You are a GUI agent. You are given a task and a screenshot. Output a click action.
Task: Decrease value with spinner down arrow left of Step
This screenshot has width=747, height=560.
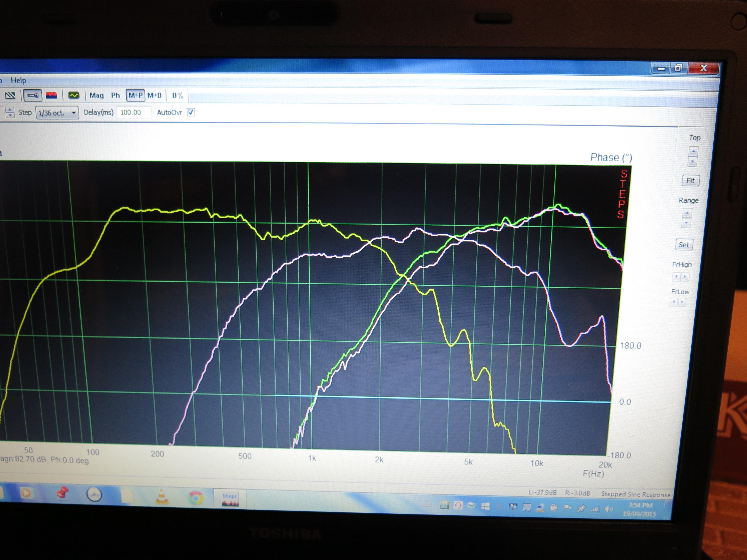tap(10, 115)
